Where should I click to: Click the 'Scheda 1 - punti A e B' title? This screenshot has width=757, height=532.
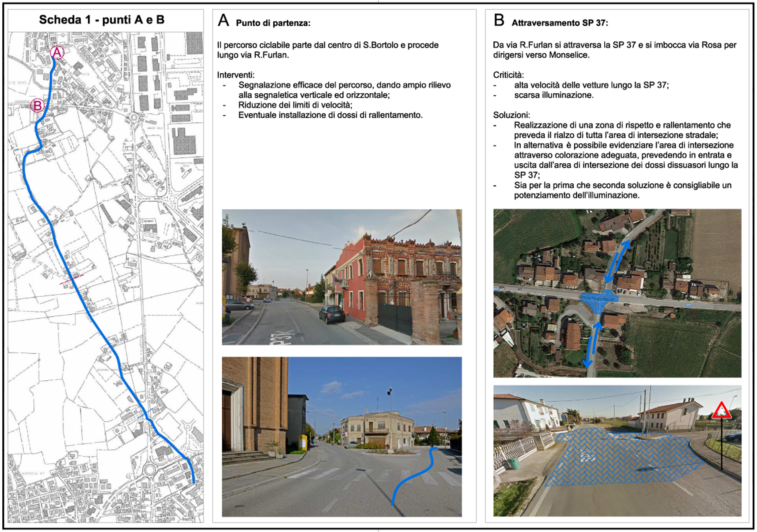(101, 20)
